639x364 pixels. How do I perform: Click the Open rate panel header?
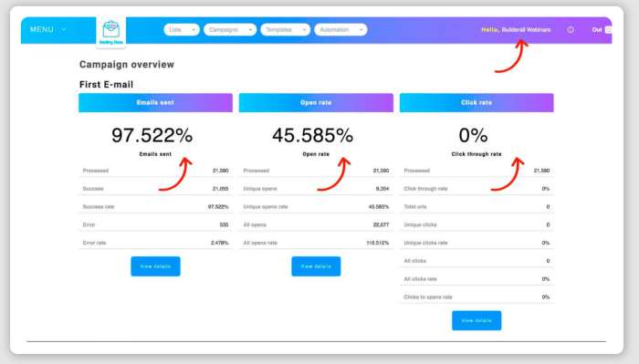[x=316, y=102]
